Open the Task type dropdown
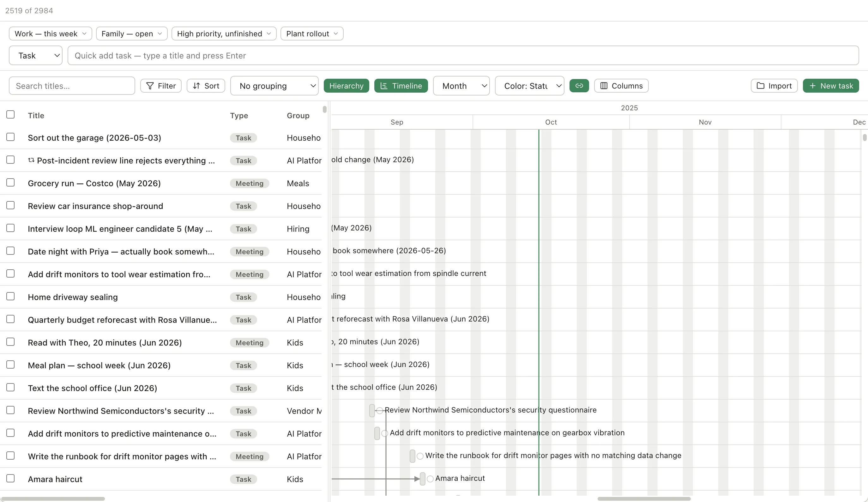This screenshot has height=502, width=868. click(x=35, y=56)
